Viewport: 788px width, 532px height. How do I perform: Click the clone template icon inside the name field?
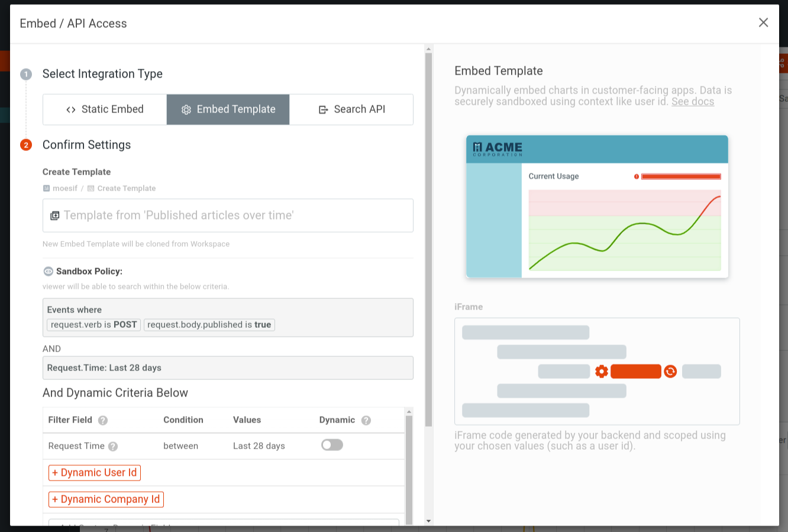pyautogui.click(x=55, y=215)
